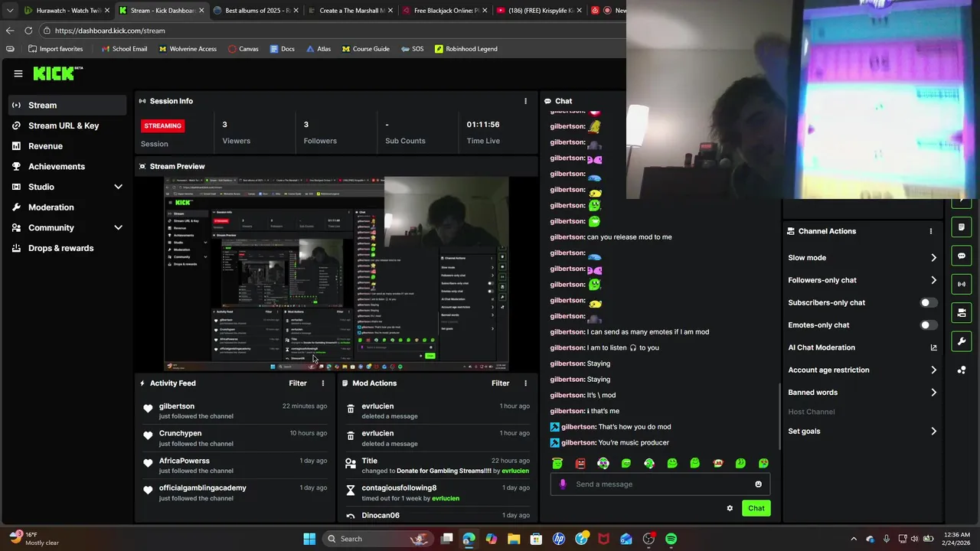Open the Canvas bookmark
The width and height of the screenshot is (980, 551).
coord(243,49)
